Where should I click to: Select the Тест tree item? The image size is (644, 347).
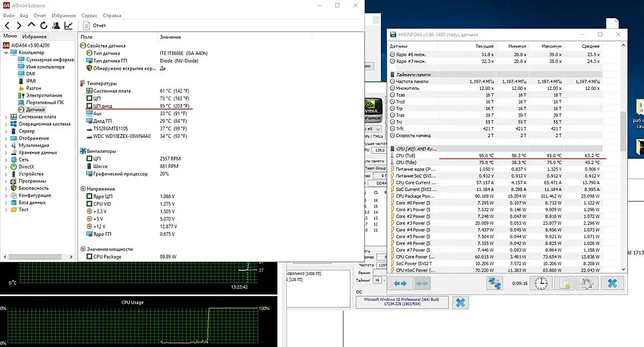tap(19, 210)
